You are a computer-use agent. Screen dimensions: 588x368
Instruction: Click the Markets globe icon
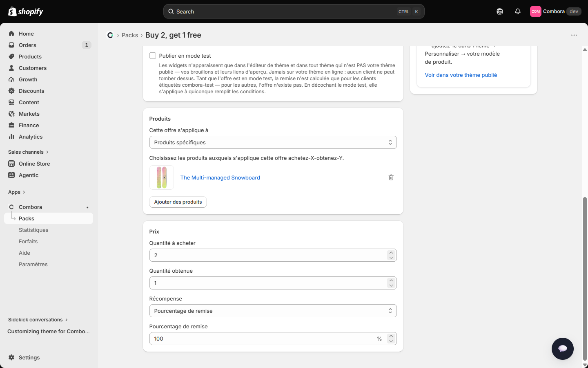11,114
